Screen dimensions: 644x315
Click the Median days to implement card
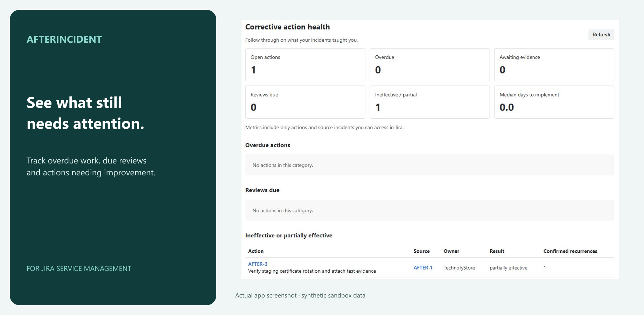tap(554, 102)
